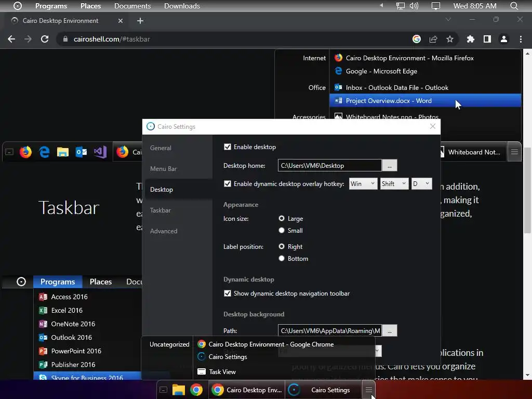Switch to Cairo Desktop Env taskbar button
The image size is (532, 399).
247,390
